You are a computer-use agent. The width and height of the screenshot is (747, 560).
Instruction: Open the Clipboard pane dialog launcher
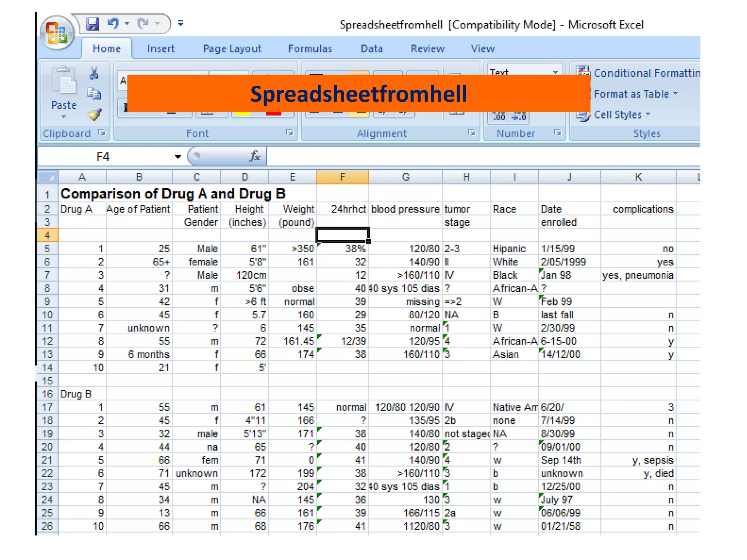[x=102, y=133]
